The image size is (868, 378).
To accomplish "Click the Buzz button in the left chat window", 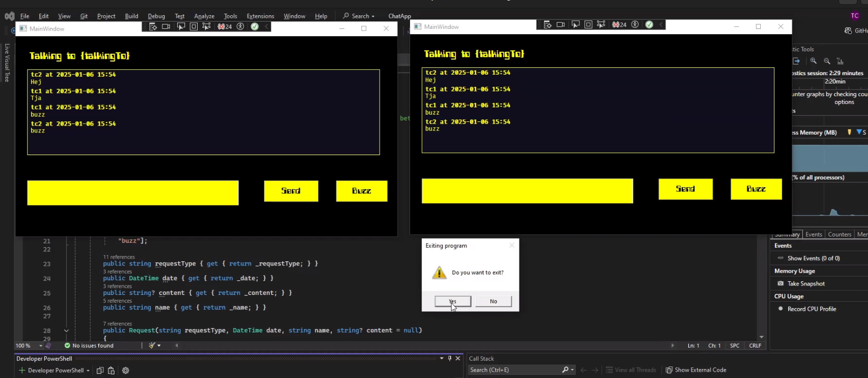I will [x=362, y=191].
